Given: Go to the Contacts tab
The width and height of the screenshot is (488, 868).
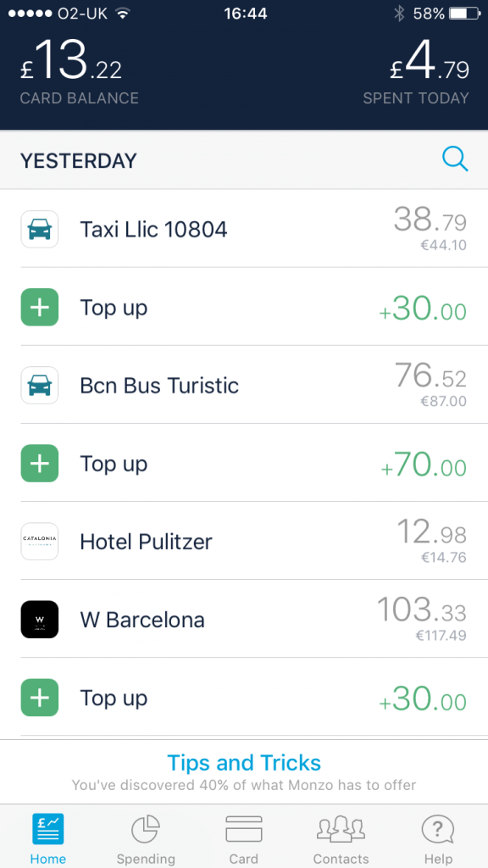Looking at the screenshot, I should (x=341, y=839).
